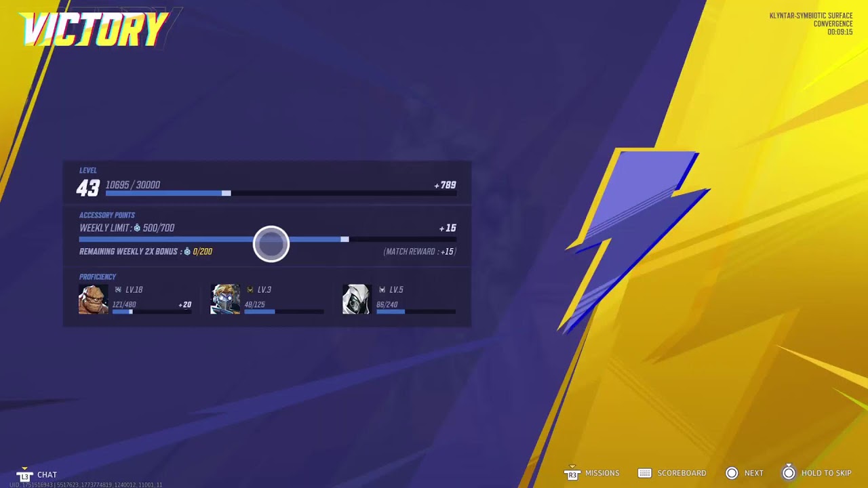Click the "86/240" proficiency value

click(387, 305)
